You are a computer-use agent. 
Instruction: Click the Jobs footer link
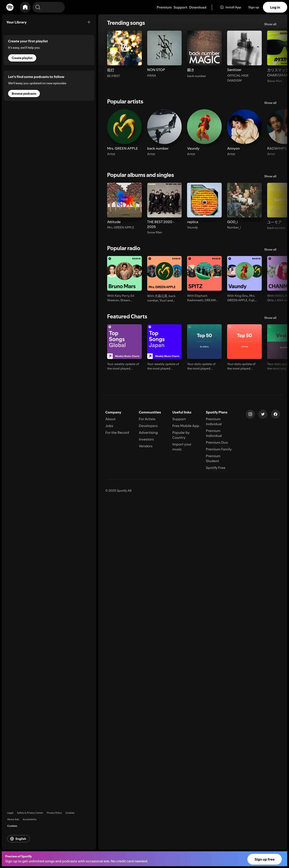[109, 426]
